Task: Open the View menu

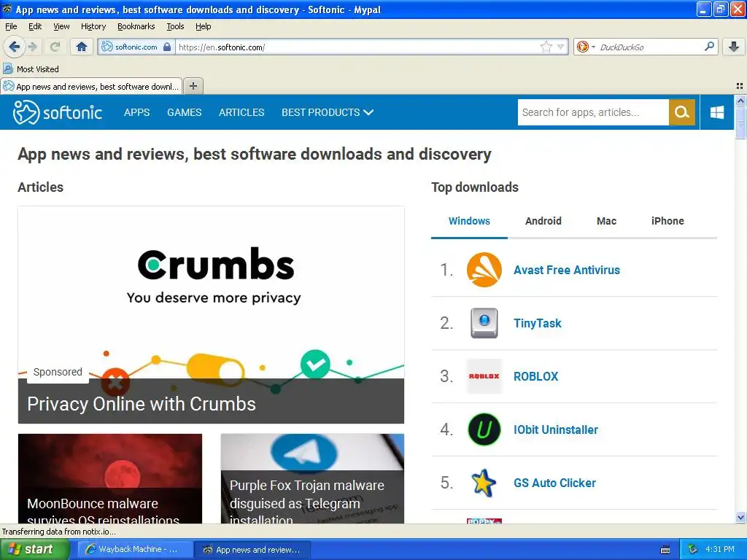Action: click(61, 26)
